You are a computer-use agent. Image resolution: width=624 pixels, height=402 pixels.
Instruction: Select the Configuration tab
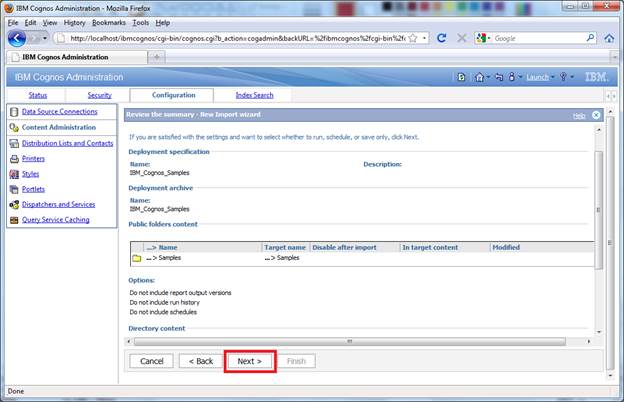coord(174,95)
